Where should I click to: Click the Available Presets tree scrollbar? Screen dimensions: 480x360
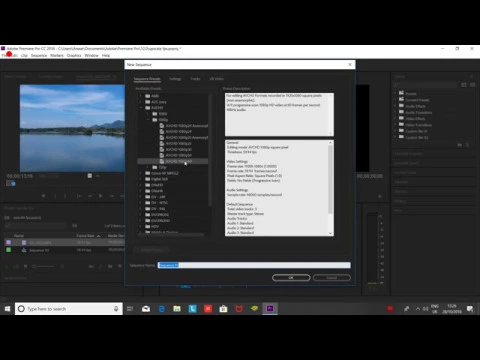[210, 150]
